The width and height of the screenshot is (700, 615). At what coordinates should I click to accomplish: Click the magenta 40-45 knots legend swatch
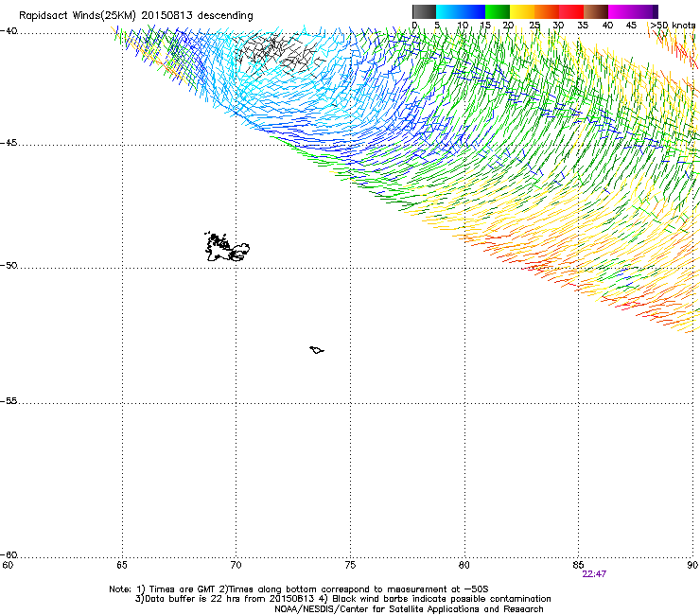[x=621, y=11]
